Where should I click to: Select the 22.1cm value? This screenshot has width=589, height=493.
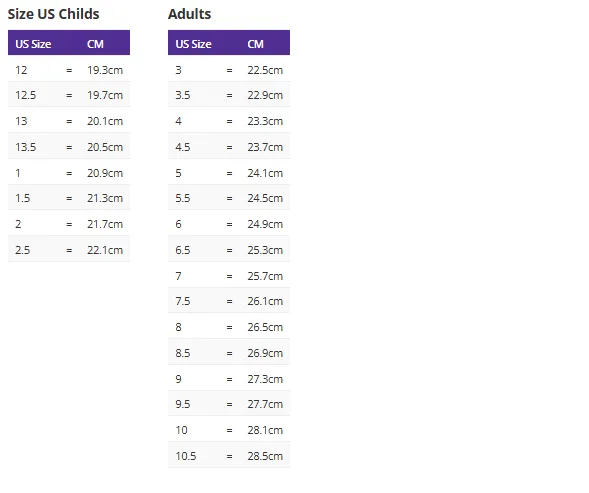pos(105,250)
